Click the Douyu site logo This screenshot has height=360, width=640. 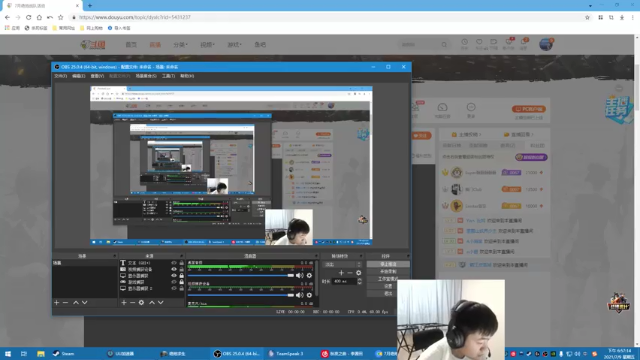(93, 44)
